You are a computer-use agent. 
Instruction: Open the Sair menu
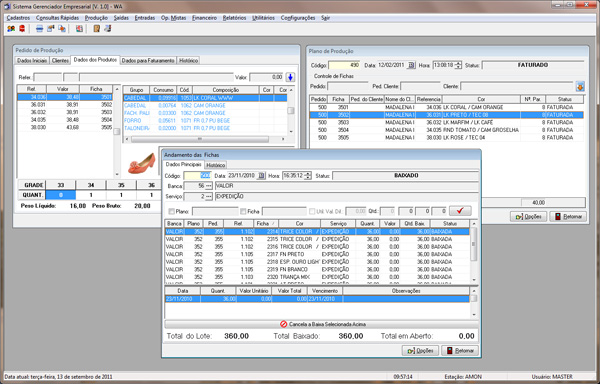point(325,18)
